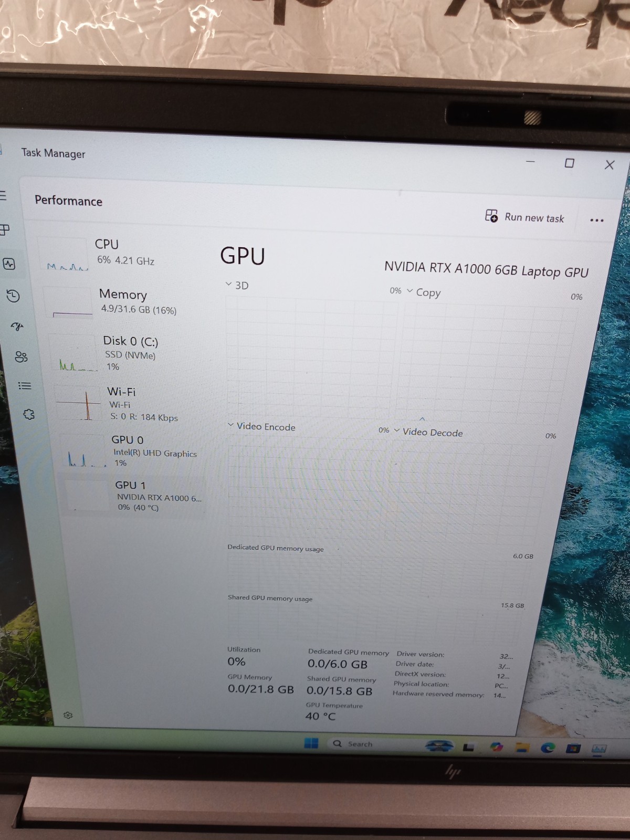
Task: Open the Windows Start button
Action: point(311,743)
